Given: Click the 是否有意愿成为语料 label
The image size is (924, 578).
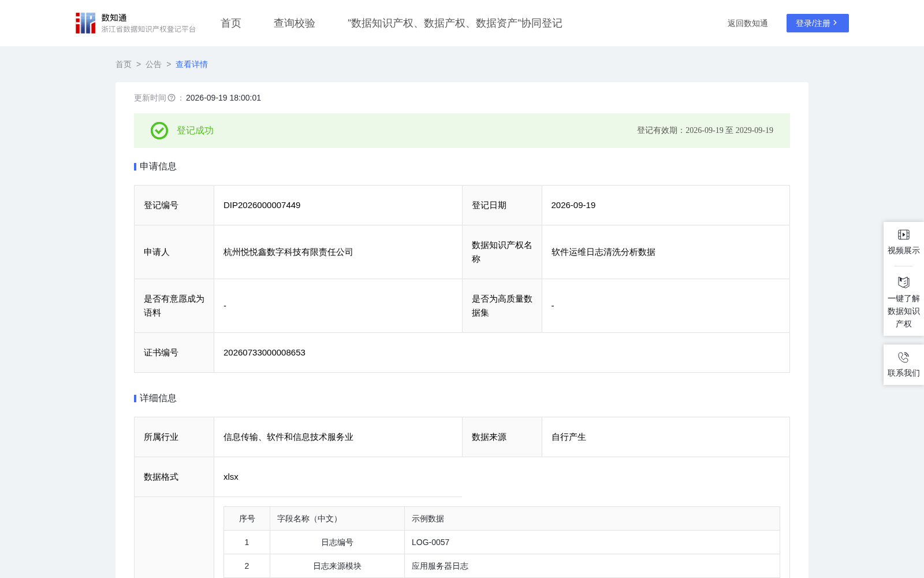Looking at the screenshot, I should (x=174, y=306).
